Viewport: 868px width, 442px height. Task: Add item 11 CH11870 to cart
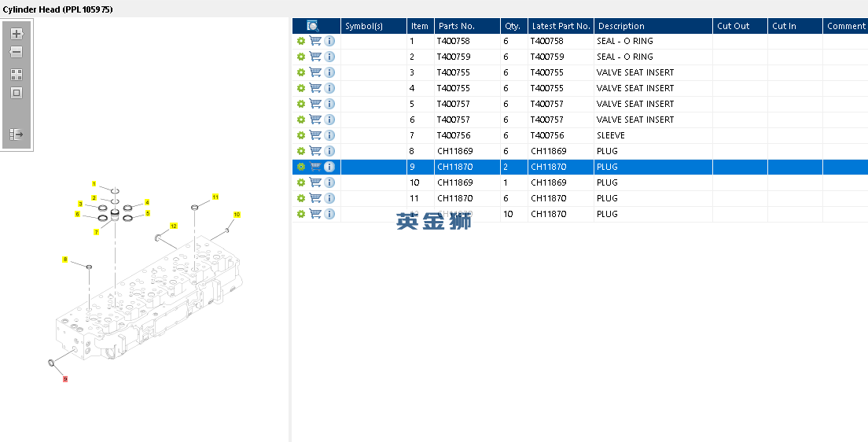(x=315, y=197)
